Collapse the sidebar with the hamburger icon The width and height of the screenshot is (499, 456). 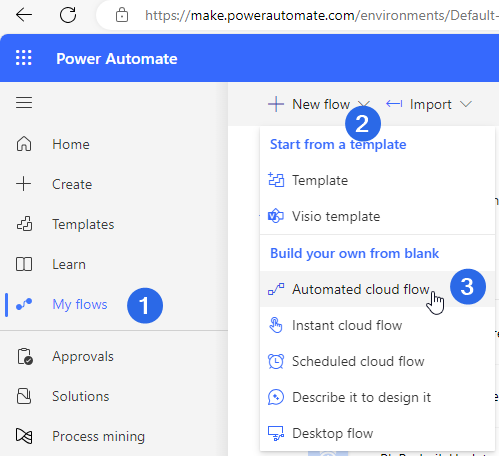click(x=24, y=103)
